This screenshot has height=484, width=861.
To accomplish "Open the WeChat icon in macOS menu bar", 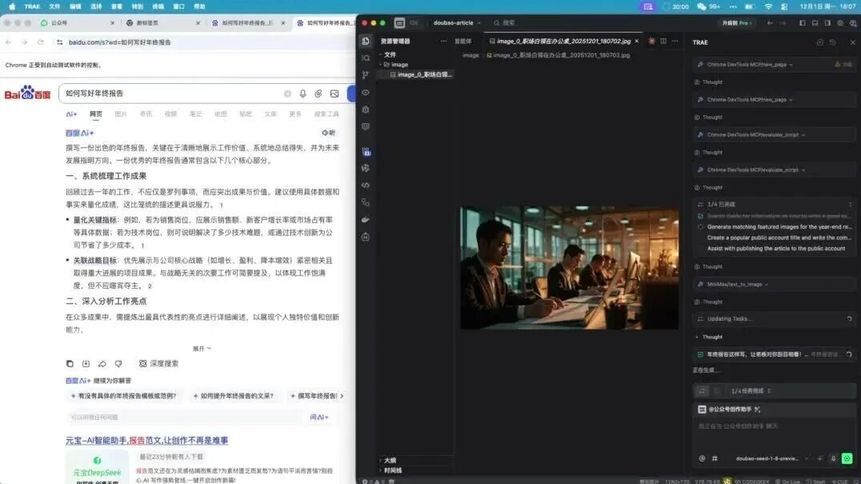I will coord(702,7).
